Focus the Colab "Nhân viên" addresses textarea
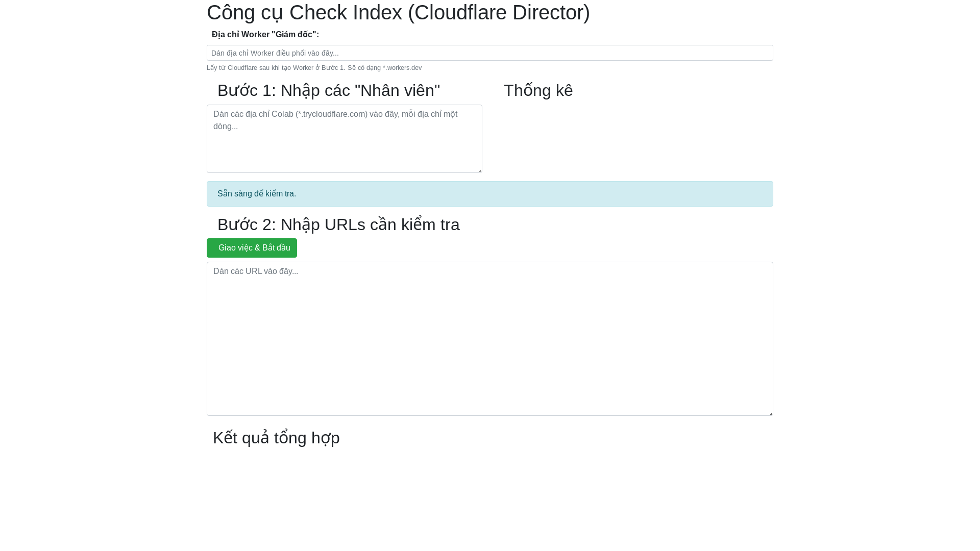Viewport: 980px width, 551px height. pyautogui.click(x=345, y=139)
